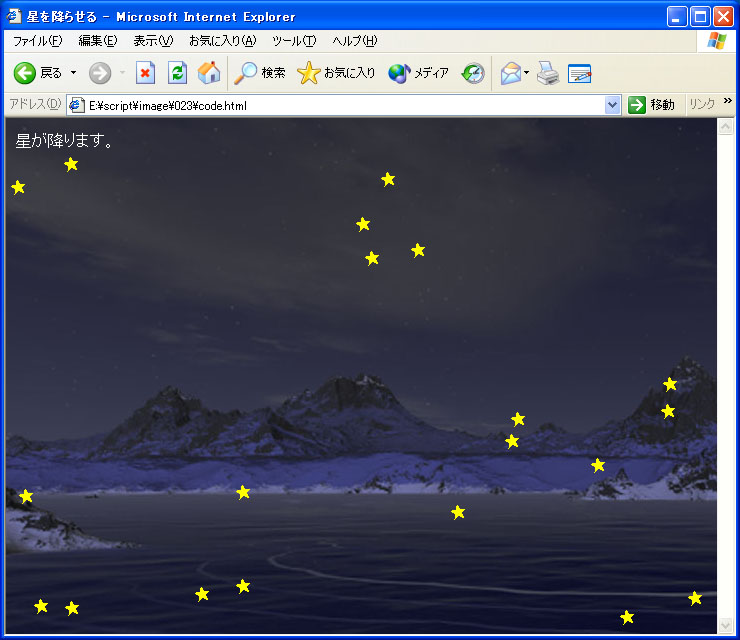Click the green Back arrow button
This screenshot has width=740, height=640.
point(25,73)
